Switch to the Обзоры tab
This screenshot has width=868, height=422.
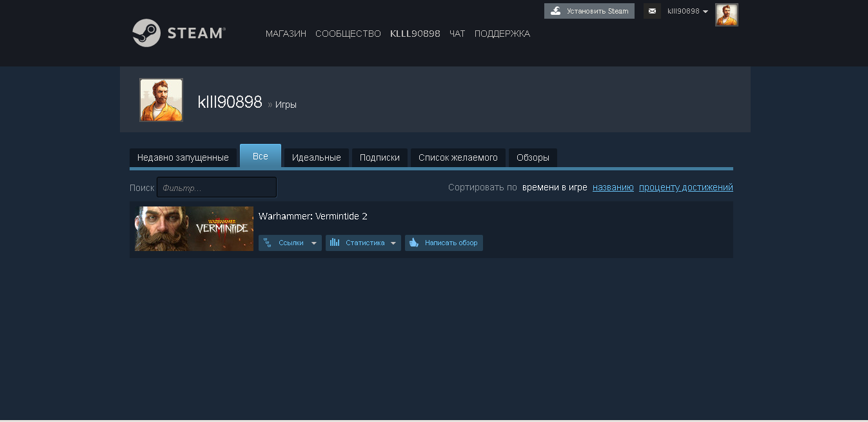(533, 157)
